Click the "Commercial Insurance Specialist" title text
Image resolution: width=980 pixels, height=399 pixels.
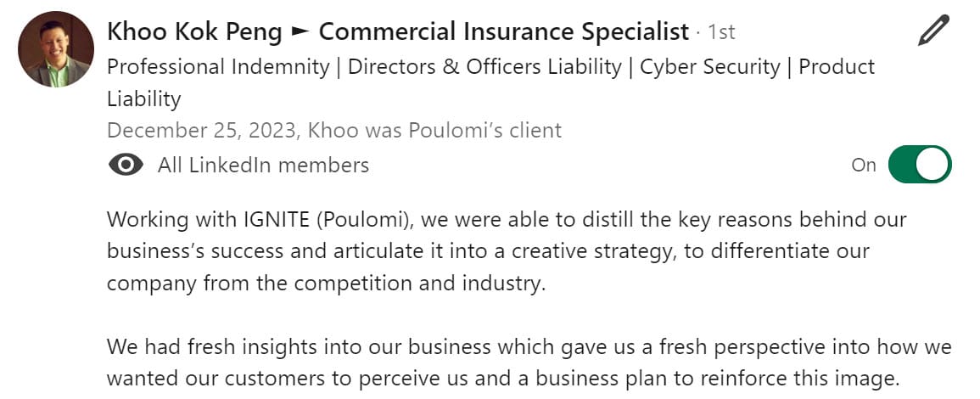point(504,31)
